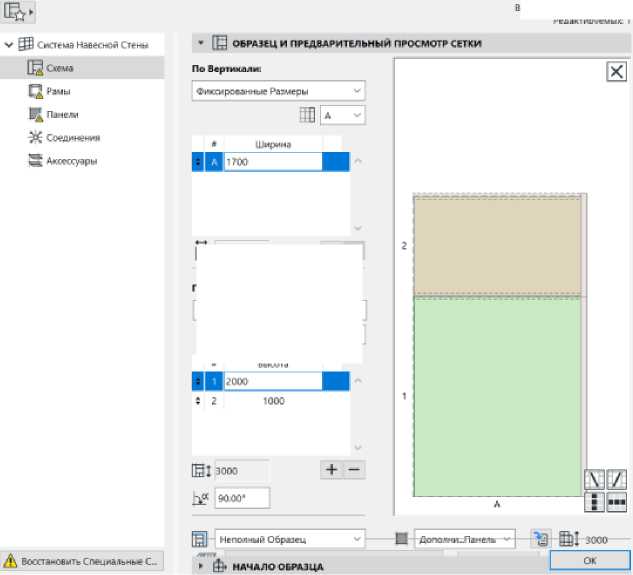Edit the 1700 width field
This screenshot has width=633, height=575.
tap(273, 162)
